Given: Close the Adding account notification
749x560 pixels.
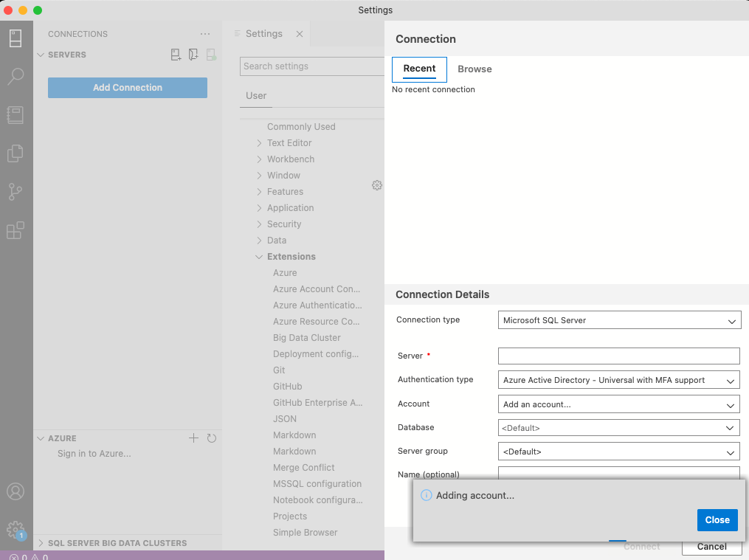Looking at the screenshot, I should click(x=717, y=519).
